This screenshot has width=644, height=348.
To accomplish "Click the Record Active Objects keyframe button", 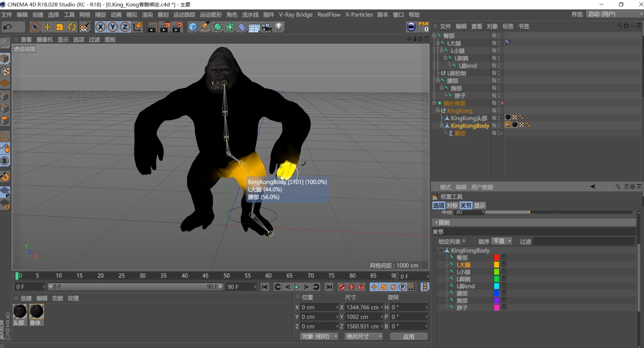I will tap(342, 287).
